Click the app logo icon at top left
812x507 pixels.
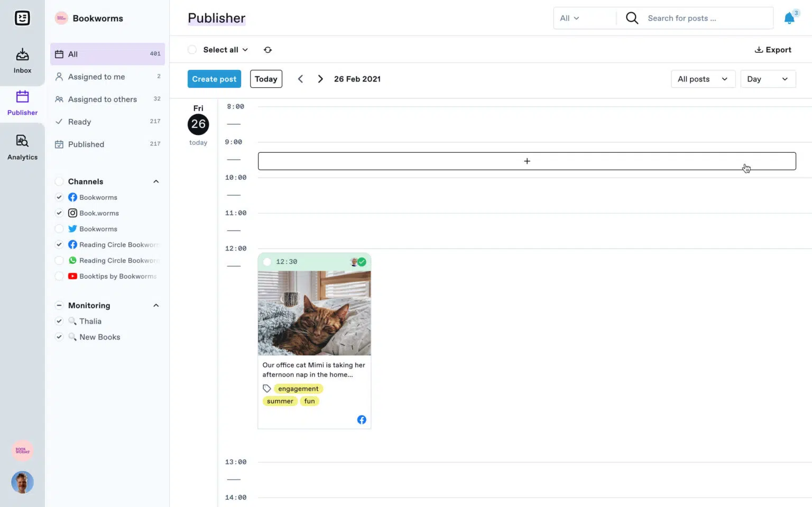(x=22, y=17)
